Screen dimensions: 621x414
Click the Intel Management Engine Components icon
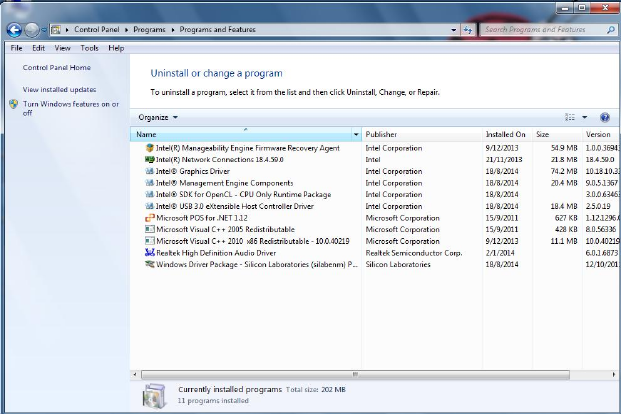[150, 183]
